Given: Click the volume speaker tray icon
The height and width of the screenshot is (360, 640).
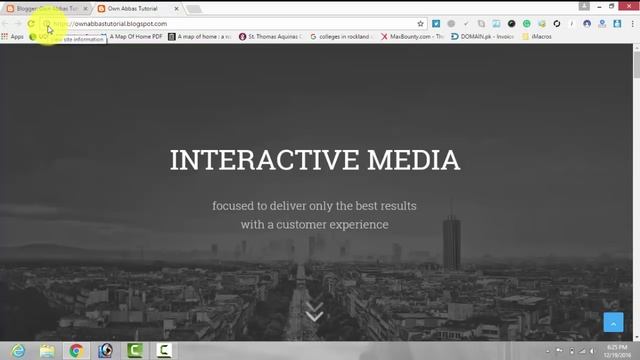Looking at the screenshot, I should (592, 351).
